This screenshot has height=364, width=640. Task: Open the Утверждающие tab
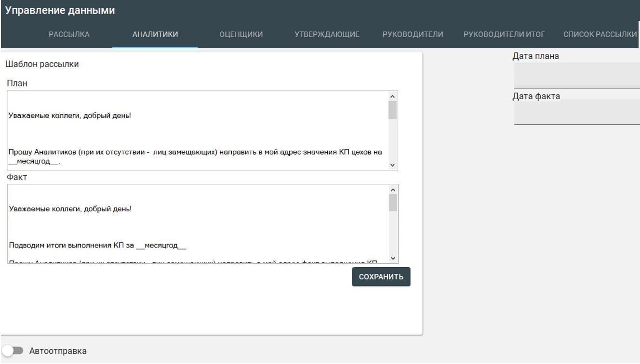point(327,34)
